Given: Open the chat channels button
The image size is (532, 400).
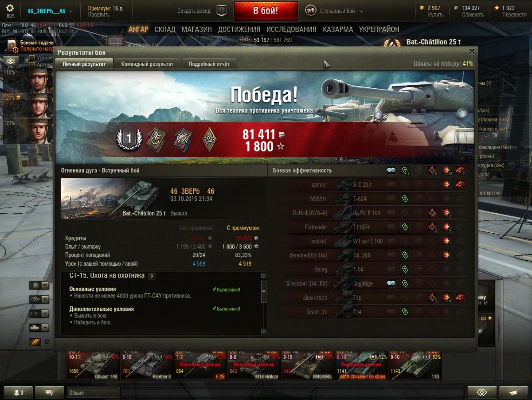Looking at the screenshot, I should pyautogui.click(x=49, y=392).
